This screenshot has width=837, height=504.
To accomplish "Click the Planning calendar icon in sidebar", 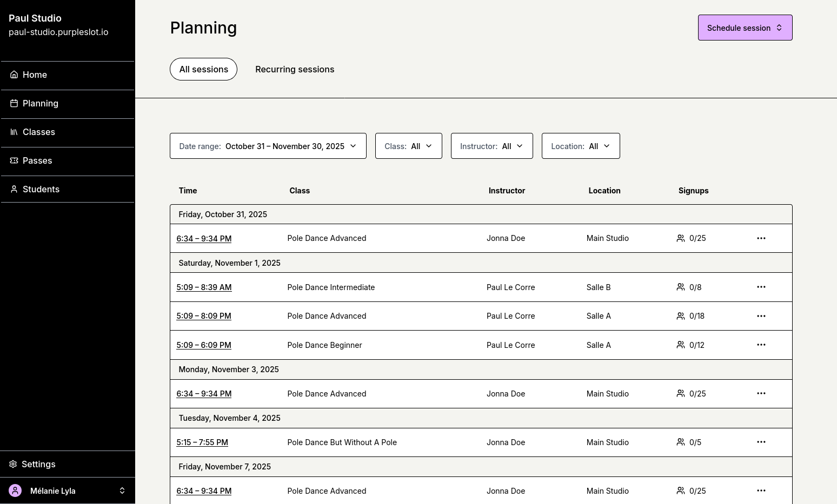I will pos(14,103).
